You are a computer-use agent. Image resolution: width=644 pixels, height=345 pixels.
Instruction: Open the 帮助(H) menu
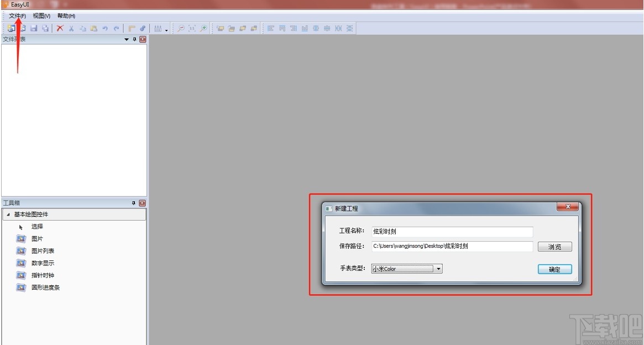(x=65, y=15)
